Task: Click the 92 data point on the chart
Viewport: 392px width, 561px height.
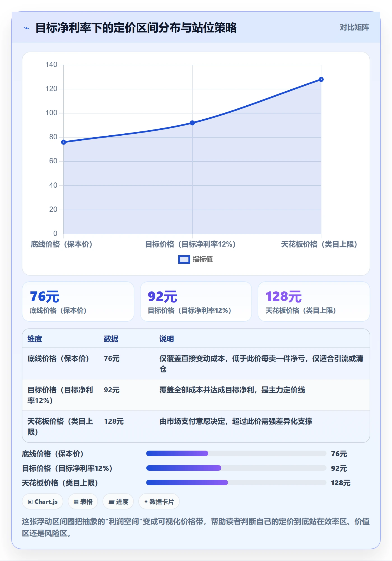Action: click(x=192, y=123)
